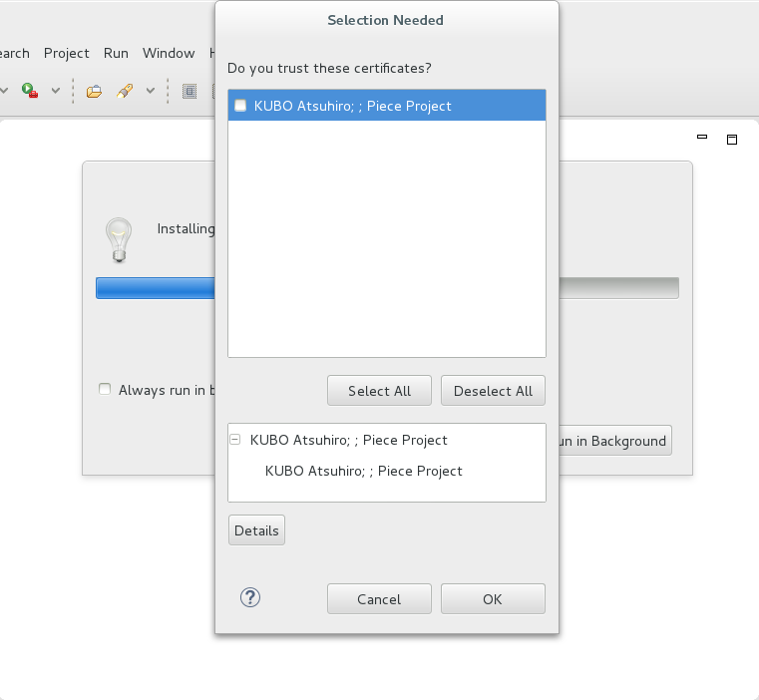Maximize the editor view panel
759x700 pixels.
pos(731,140)
